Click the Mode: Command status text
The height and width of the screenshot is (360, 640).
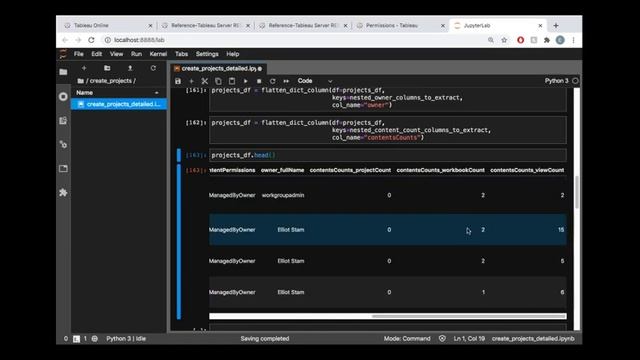[407, 339]
